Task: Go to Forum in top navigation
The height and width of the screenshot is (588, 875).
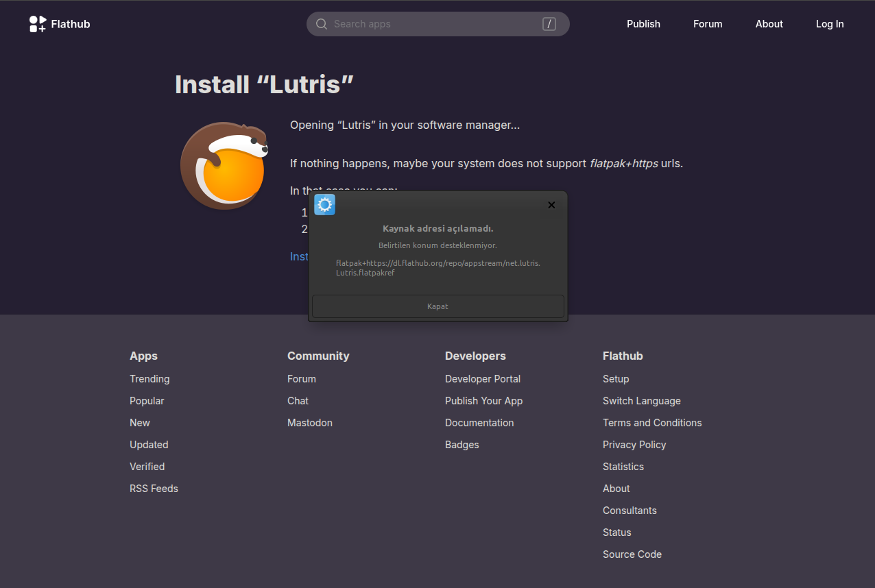Action: (x=708, y=24)
